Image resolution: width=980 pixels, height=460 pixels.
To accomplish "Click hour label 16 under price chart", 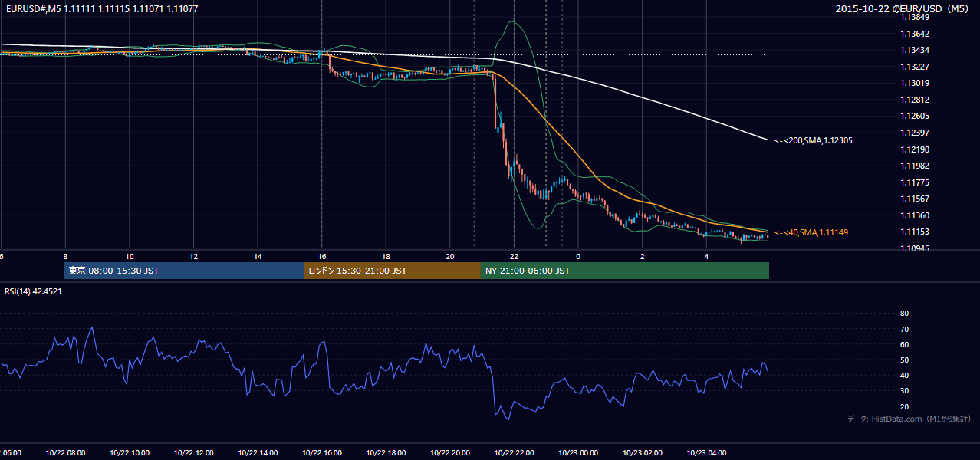I will pos(322,256).
